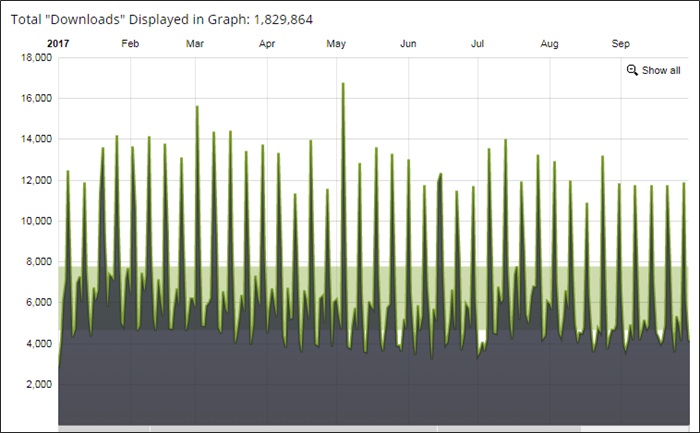Click the horizontal range scrollbar below the chart
This screenshot has width=700, height=433.
(x=374, y=429)
